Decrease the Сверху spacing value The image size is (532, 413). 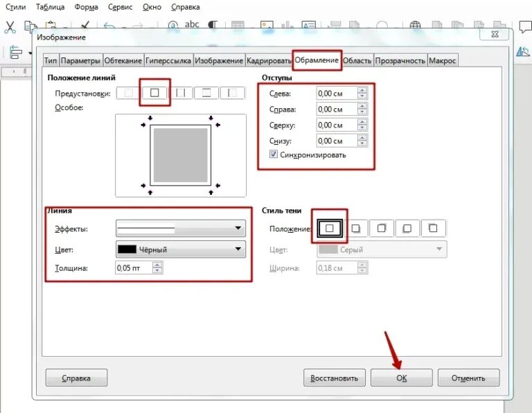[362, 128]
